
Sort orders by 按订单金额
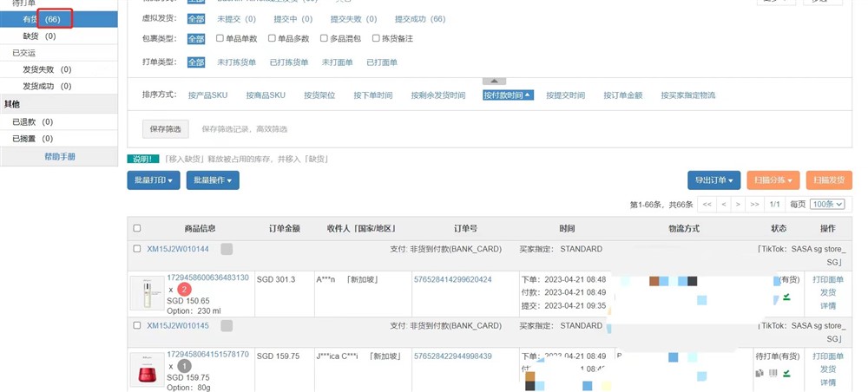[622, 95]
